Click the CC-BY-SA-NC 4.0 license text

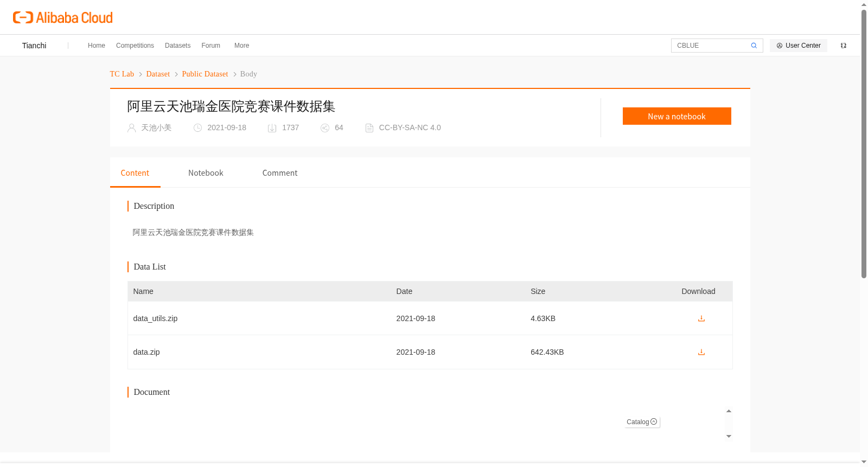410,127
